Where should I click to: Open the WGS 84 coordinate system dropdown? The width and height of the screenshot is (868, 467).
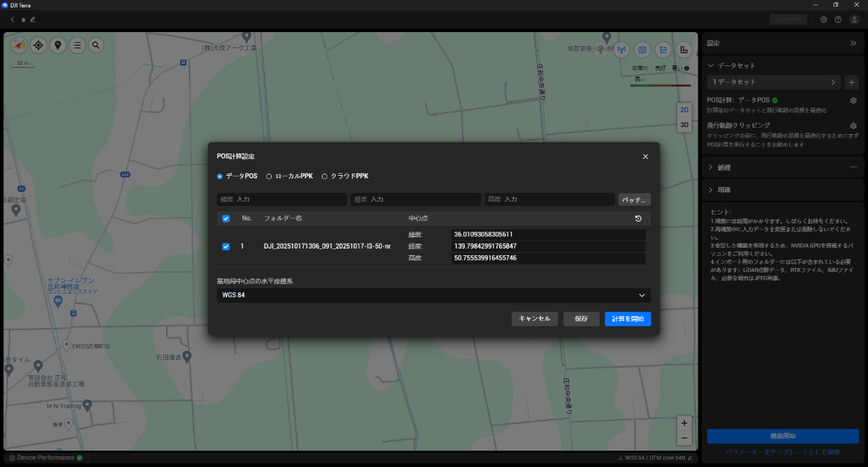click(x=433, y=295)
